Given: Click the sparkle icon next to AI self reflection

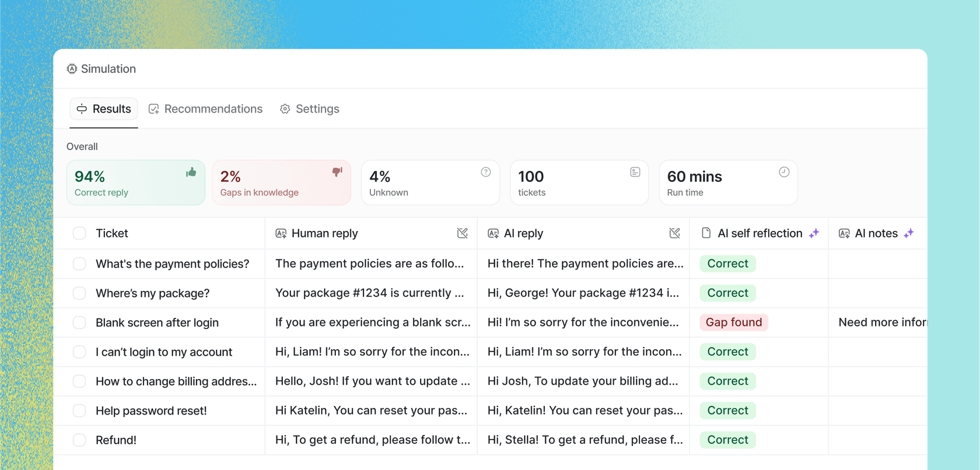Looking at the screenshot, I should pos(814,233).
